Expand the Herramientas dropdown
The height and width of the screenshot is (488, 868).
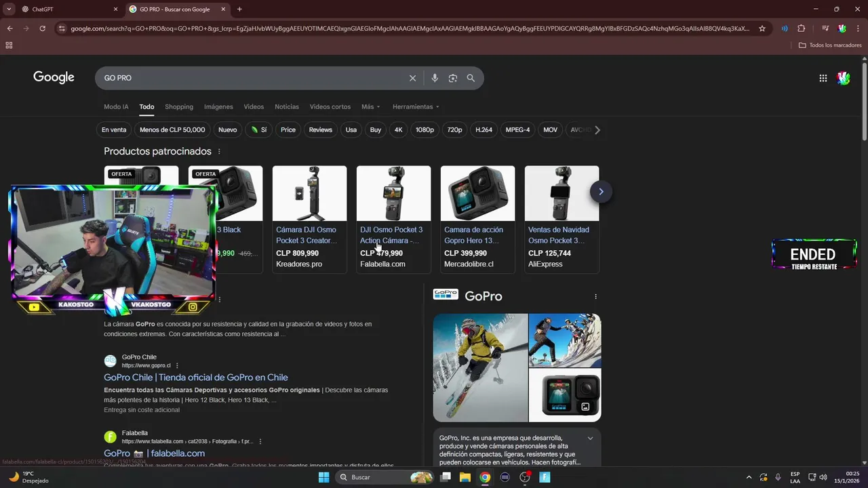416,107
